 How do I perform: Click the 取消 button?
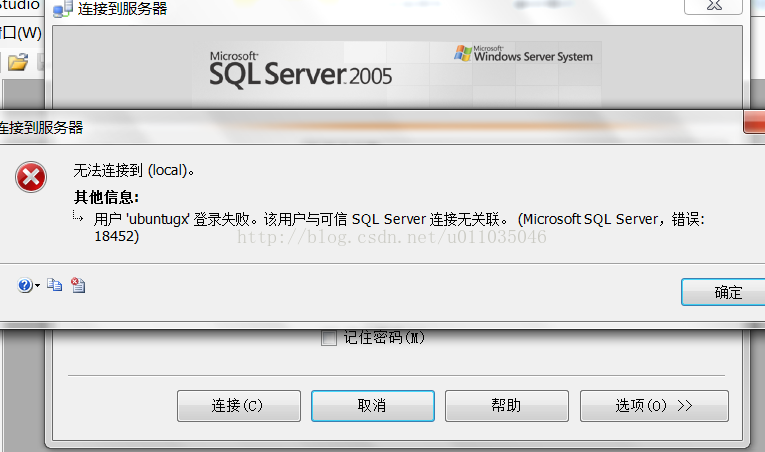point(373,406)
